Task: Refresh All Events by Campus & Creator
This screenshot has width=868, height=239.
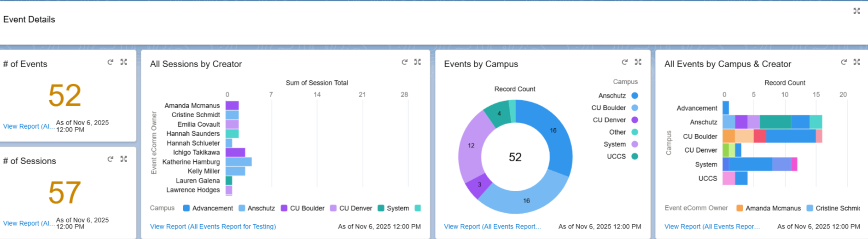Action: tap(844, 62)
